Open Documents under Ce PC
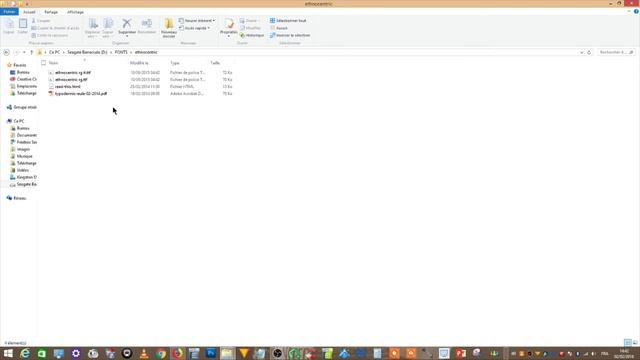Screen dimensions: 640x360 click(x=27, y=135)
